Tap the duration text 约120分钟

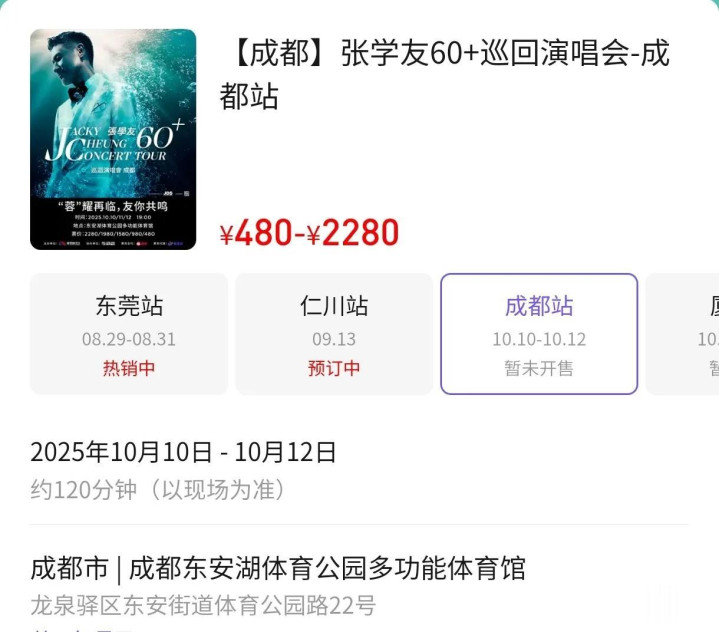pos(83,490)
